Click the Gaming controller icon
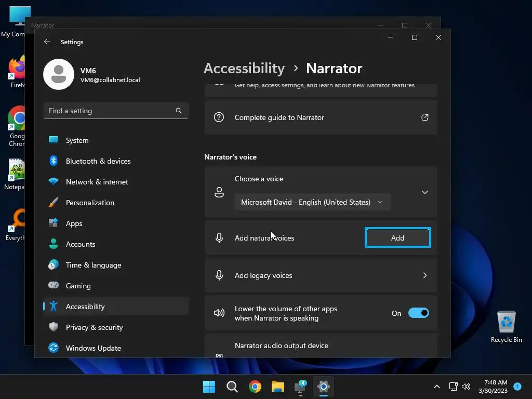532x399 pixels. pos(54,285)
